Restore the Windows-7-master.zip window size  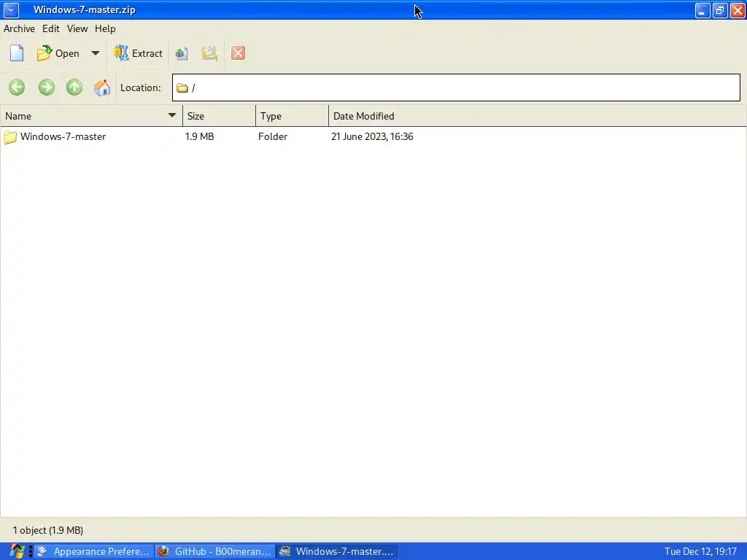(720, 10)
